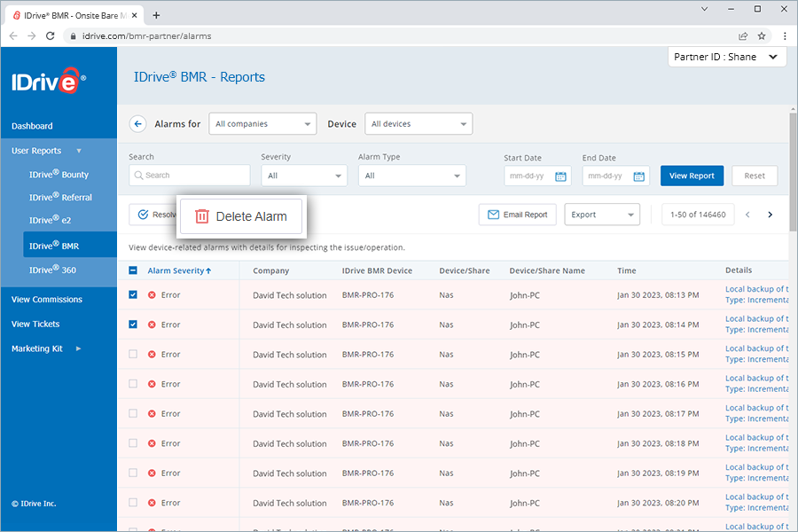This screenshot has width=798, height=532.
Task: Sort by the Time column header
Action: 627,270
